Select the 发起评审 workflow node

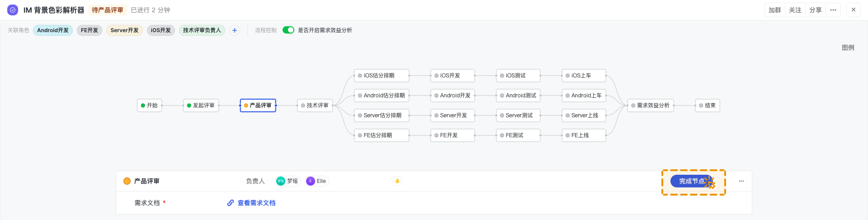pyautogui.click(x=201, y=105)
